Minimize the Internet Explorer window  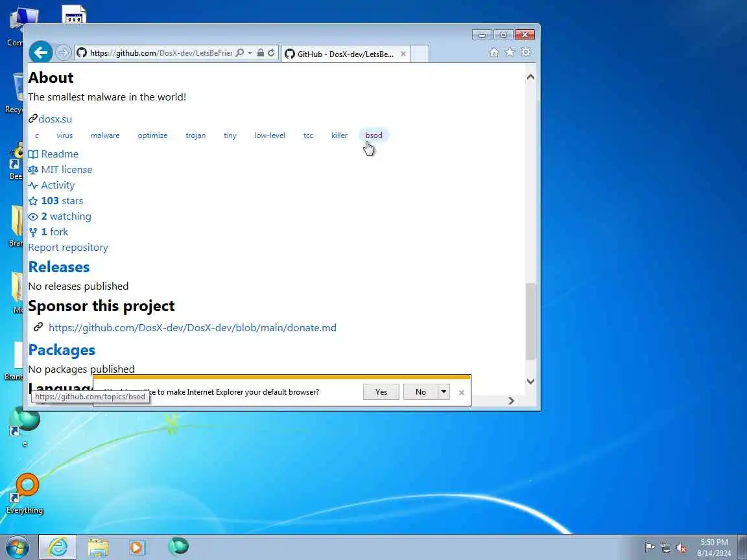(482, 35)
